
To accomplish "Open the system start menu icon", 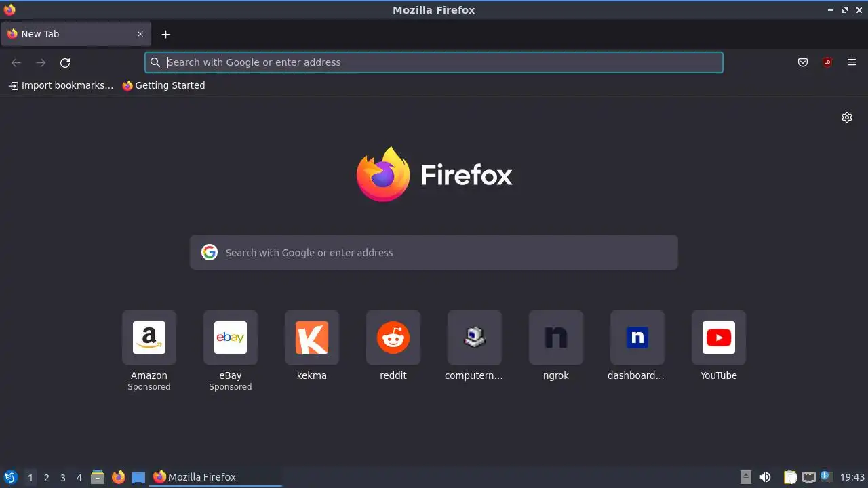I will pos(11,477).
